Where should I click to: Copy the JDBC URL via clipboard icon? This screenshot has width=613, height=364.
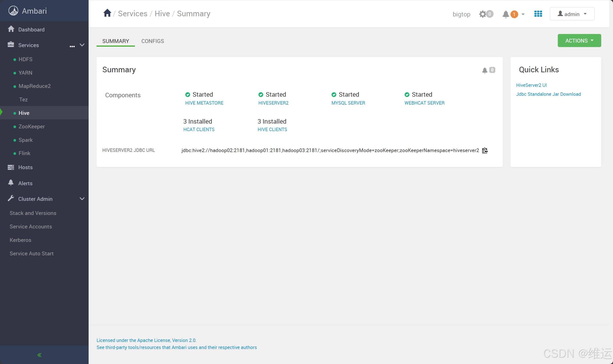click(485, 150)
